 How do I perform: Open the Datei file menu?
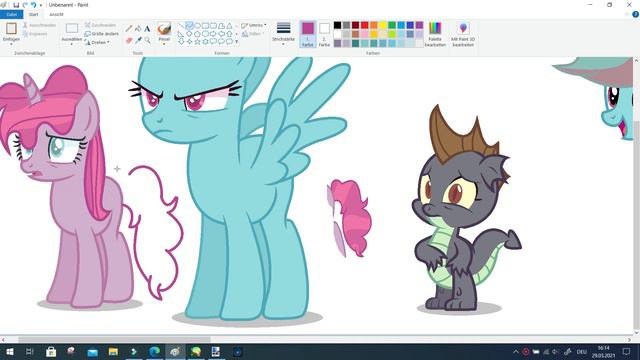point(11,14)
